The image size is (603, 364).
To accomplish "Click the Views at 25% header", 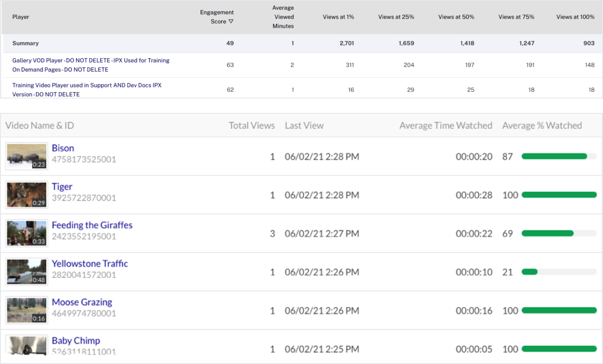I will (x=396, y=17).
